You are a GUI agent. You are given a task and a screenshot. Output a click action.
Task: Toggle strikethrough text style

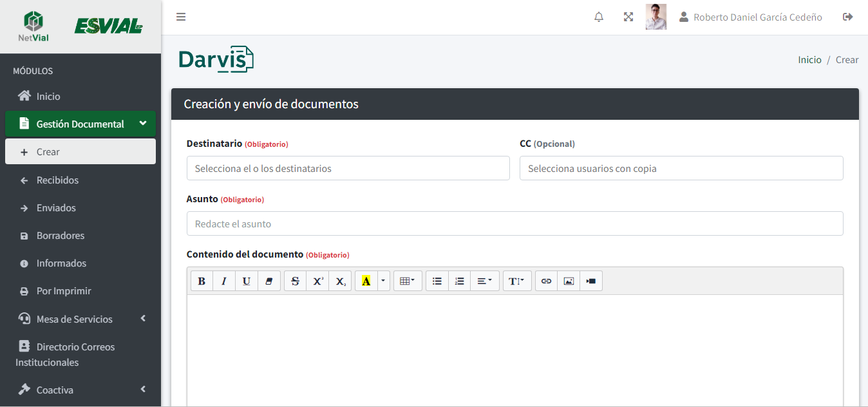point(295,281)
